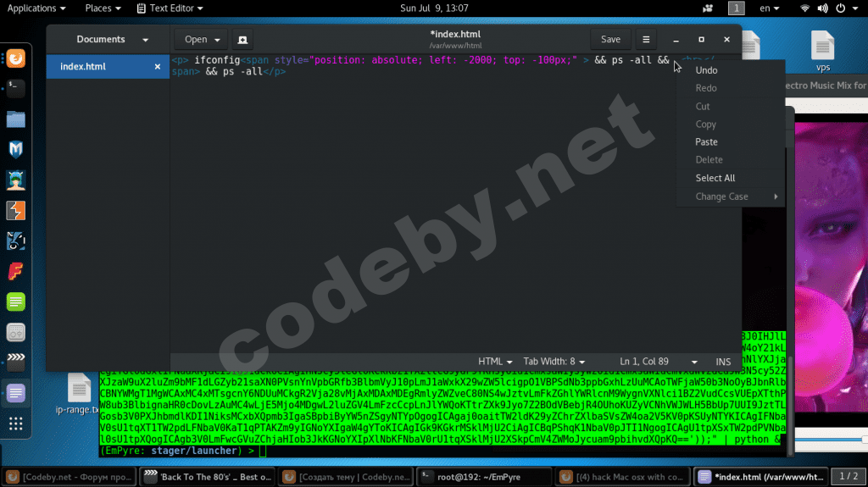Switch to root@192 EmPyre terminal taskbar item
Image resolution: width=868 pixels, height=487 pixels.
[482, 477]
